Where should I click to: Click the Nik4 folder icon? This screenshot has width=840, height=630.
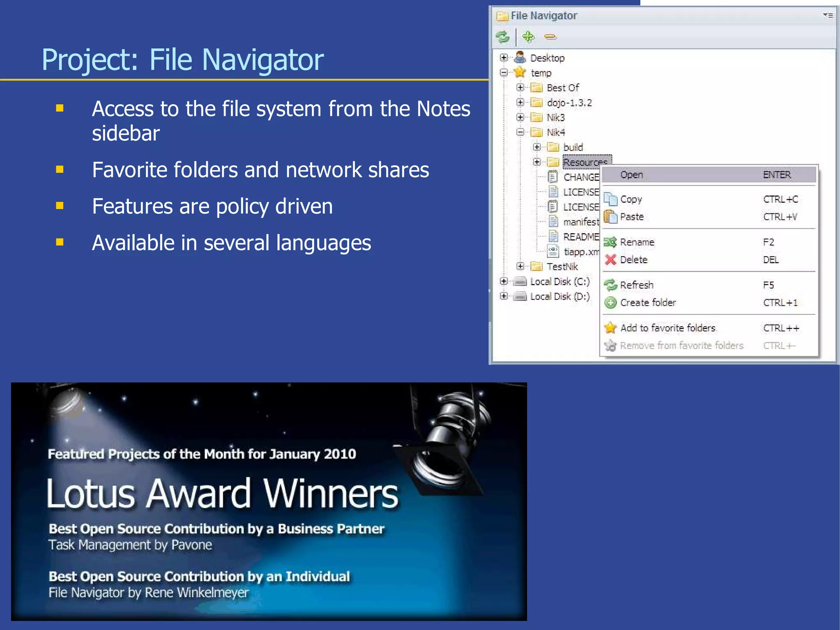(536, 132)
